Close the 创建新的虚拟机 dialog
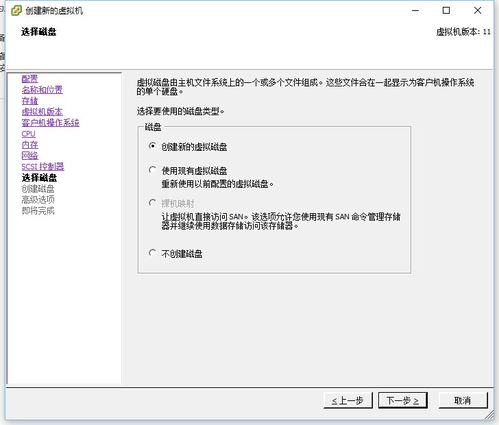499x425 pixels. click(477, 11)
